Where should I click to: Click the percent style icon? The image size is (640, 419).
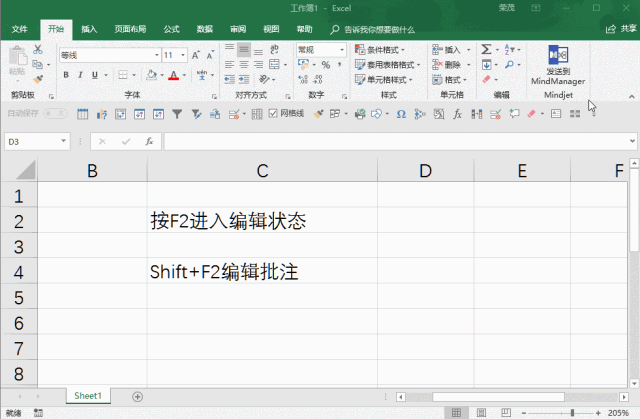[326, 65]
